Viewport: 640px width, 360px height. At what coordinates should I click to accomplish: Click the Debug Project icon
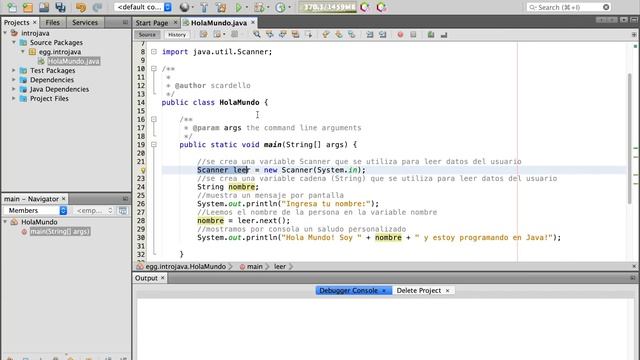click(259, 7)
